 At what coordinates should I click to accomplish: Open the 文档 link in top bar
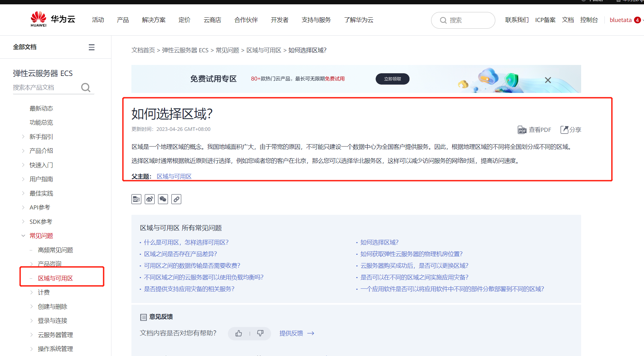pyautogui.click(x=568, y=20)
